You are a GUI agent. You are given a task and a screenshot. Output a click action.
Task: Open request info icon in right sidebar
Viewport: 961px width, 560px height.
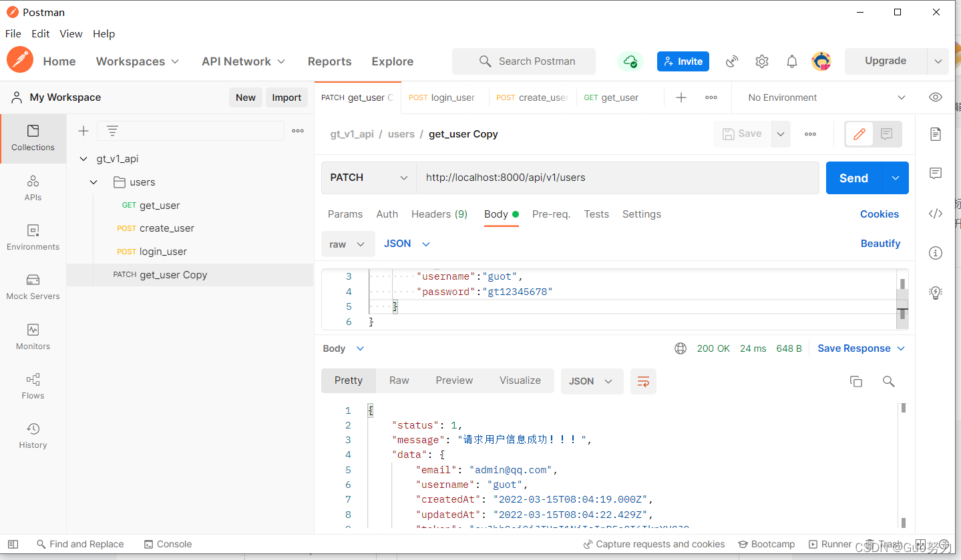click(x=936, y=253)
